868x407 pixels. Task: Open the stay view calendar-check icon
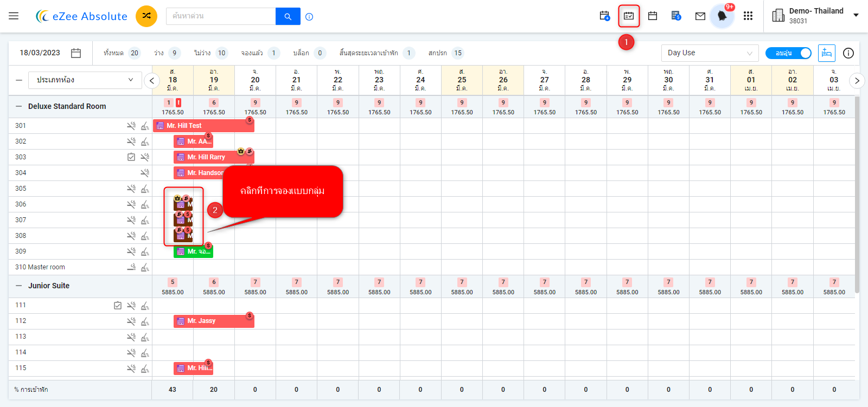tap(629, 16)
